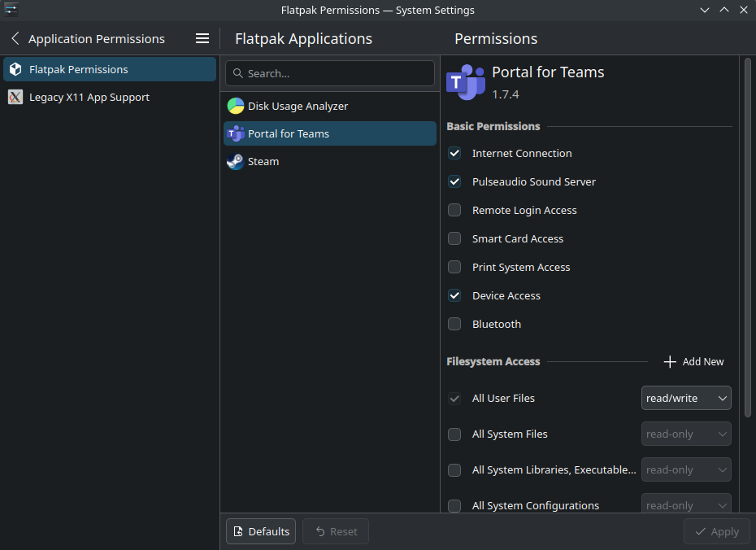
Task: Click the Disk Usage Analyzer app icon
Action: [x=236, y=105]
